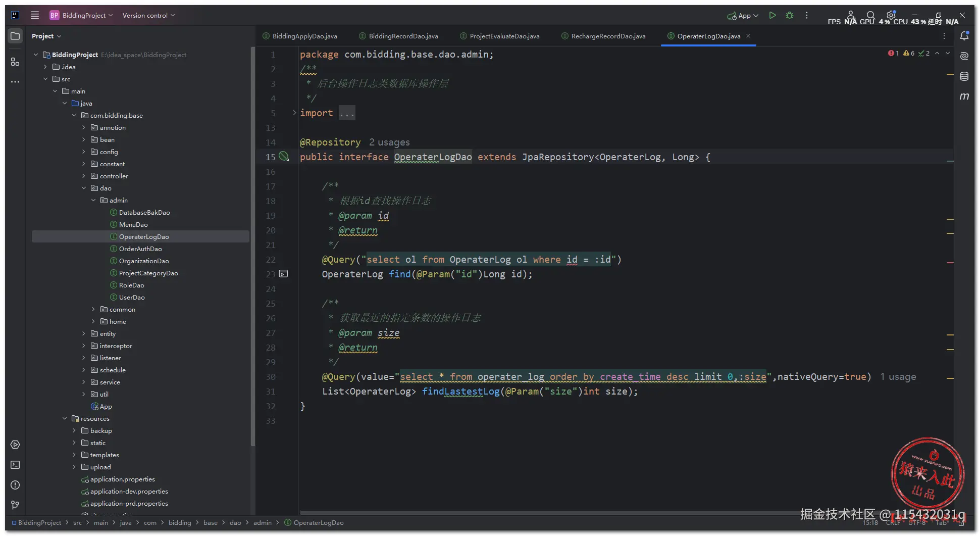Viewport: 980px width, 536px height.
Task: Open the Problems tool window
Action: pyautogui.click(x=15, y=485)
